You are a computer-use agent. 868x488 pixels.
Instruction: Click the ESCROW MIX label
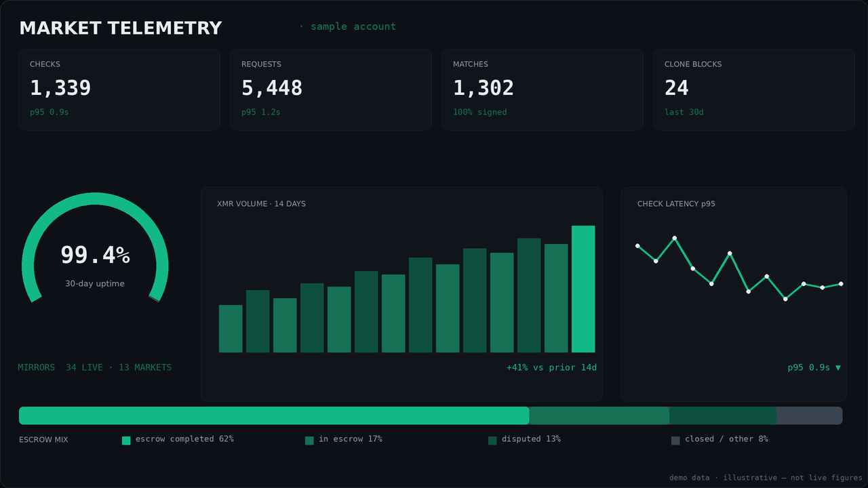43,440
